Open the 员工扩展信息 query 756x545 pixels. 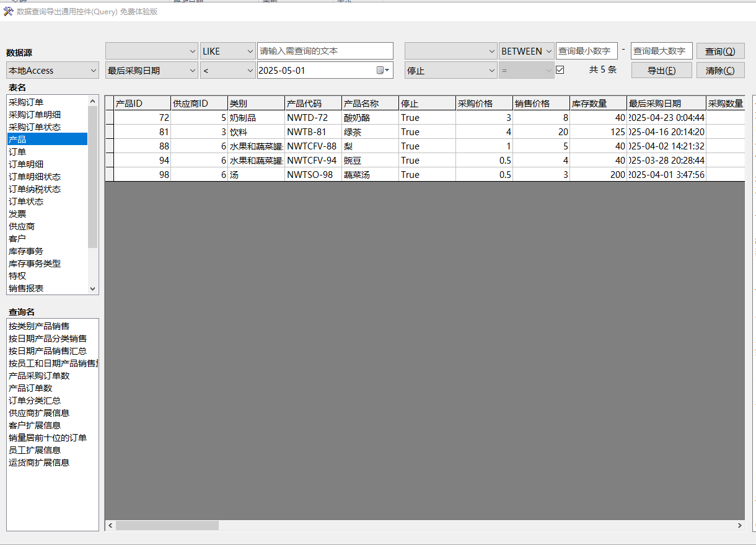coord(53,450)
